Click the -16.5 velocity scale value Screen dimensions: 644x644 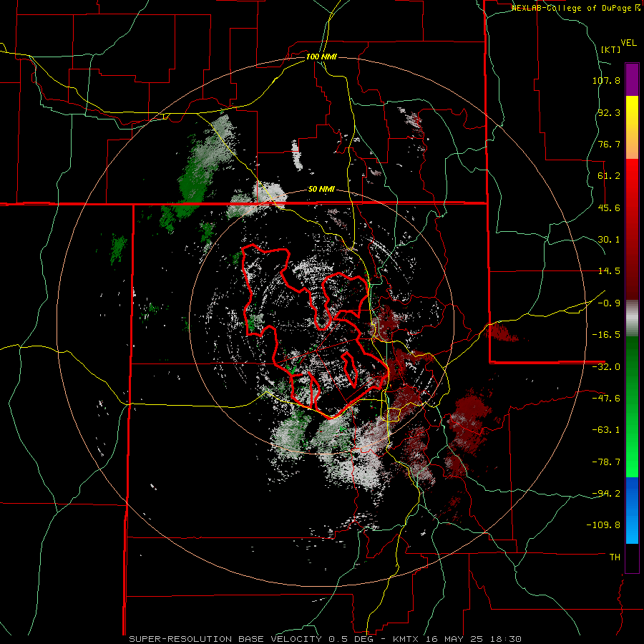point(606,335)
